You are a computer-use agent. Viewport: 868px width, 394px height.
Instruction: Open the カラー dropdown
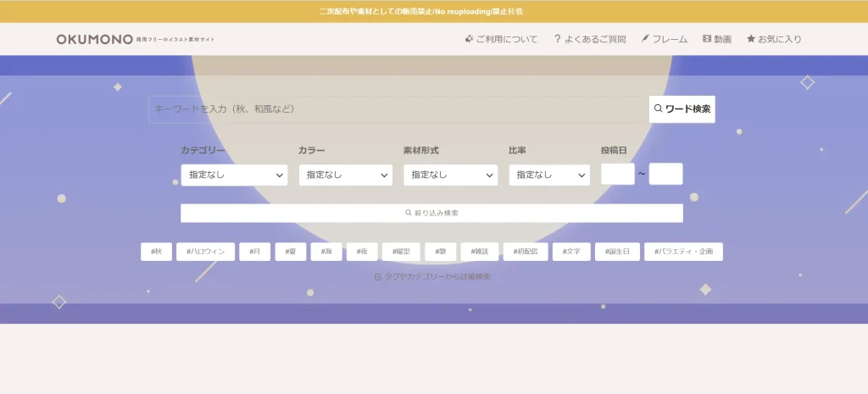pos(345,175)
